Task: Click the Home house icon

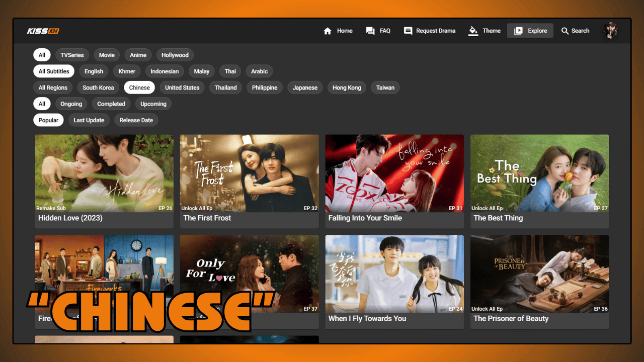Action: pos(328,31)
